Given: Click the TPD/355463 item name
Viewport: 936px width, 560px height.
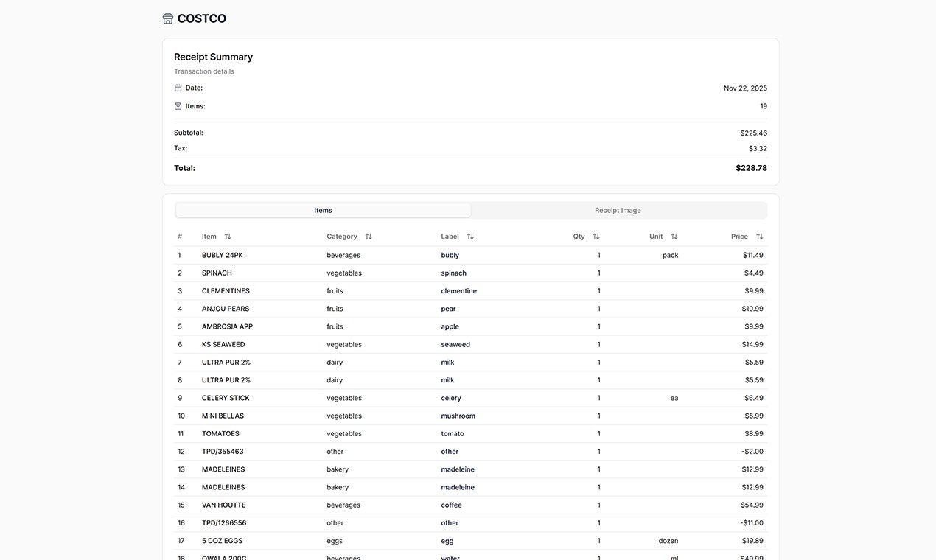Looking at the screenshot, I should [x=223, y=452].
